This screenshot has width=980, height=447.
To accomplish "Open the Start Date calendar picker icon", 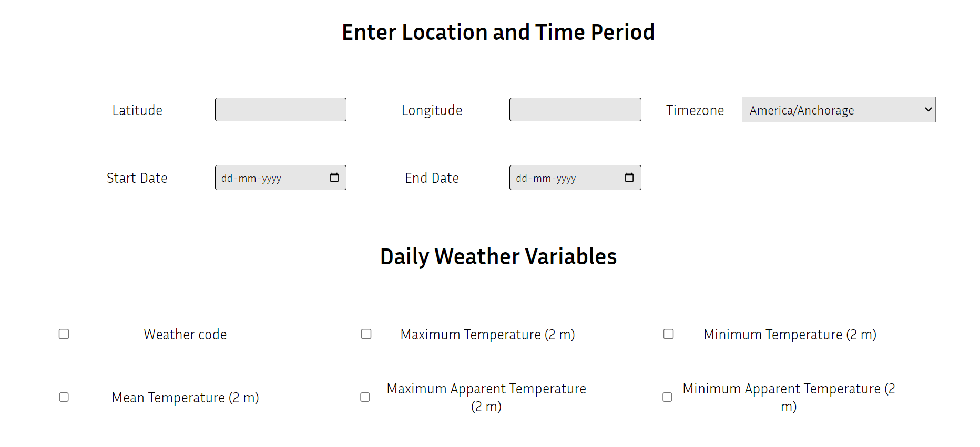I will coord(334,178).
